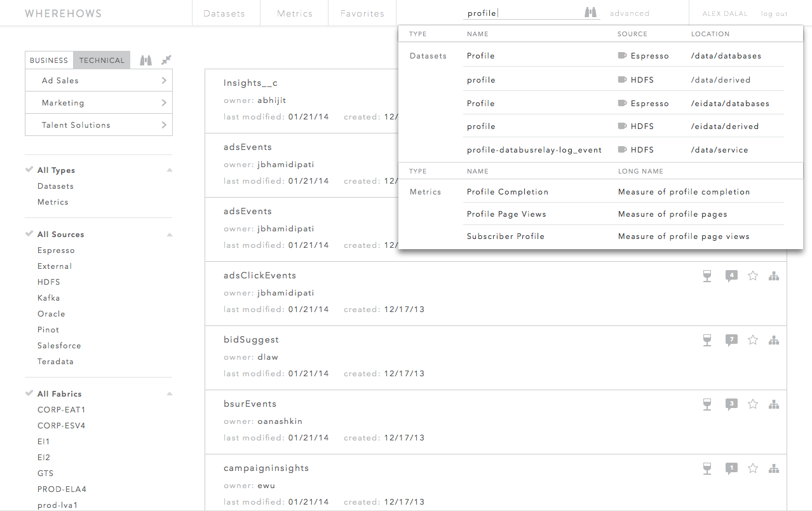This screenshot has height=511, width=812.
Task: Toggle the All Fabrics checkmark
Action: 29,393
